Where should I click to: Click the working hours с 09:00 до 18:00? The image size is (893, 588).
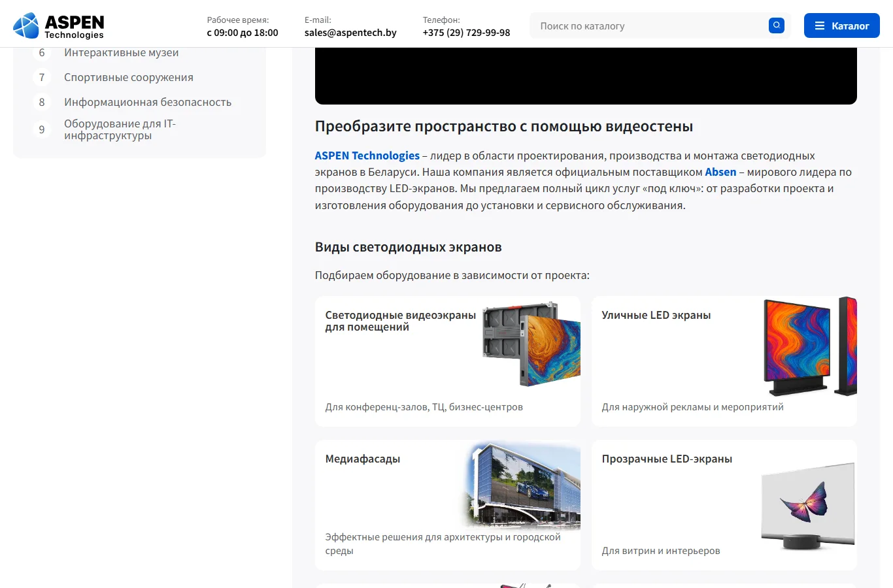click(x=243, y=33)
